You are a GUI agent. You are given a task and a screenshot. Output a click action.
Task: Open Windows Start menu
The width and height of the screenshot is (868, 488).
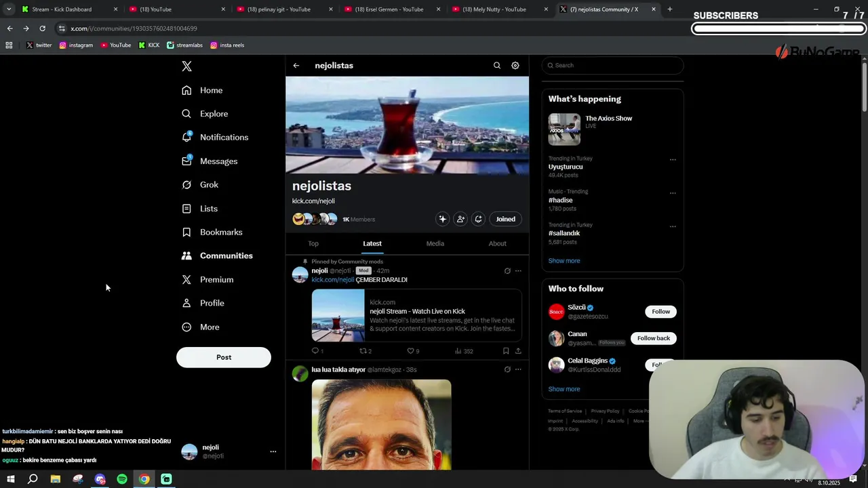(11, 479)
